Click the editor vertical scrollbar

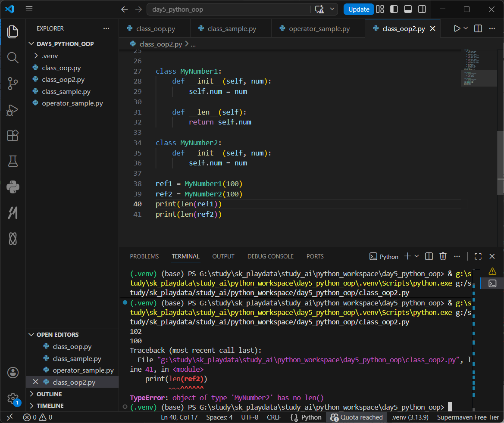click(501, 163)
